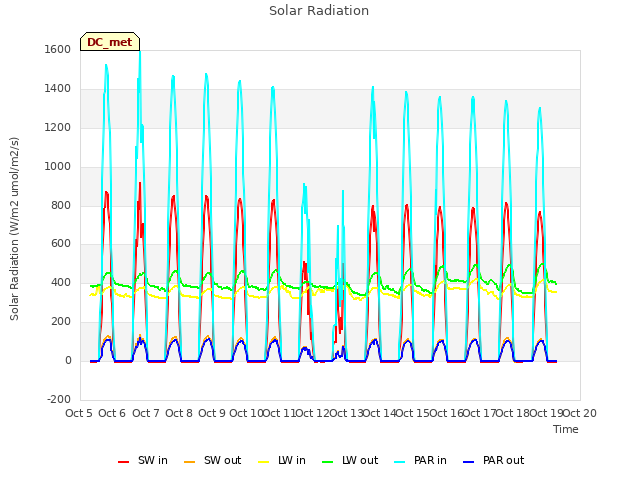
Task: Select the 'SW in' legend label
Action: coord(153,460)
